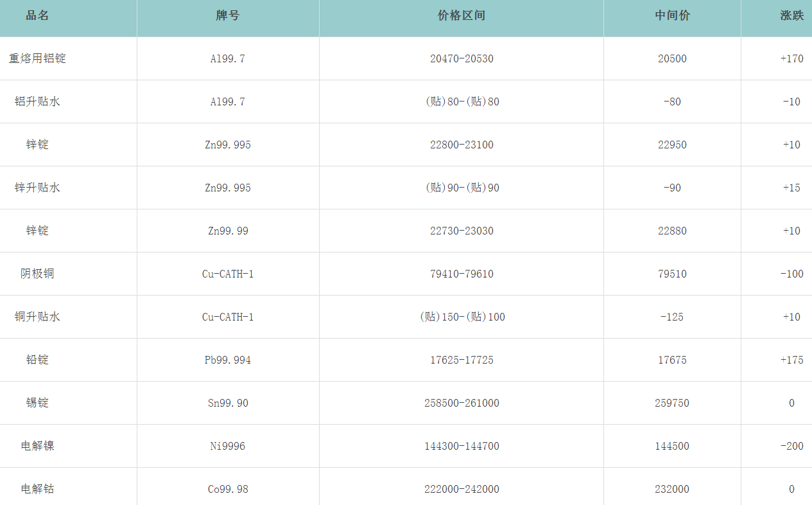Click the Ni9996 grade cell
This screenshot has height=505, width=812.
pos(228,446)
